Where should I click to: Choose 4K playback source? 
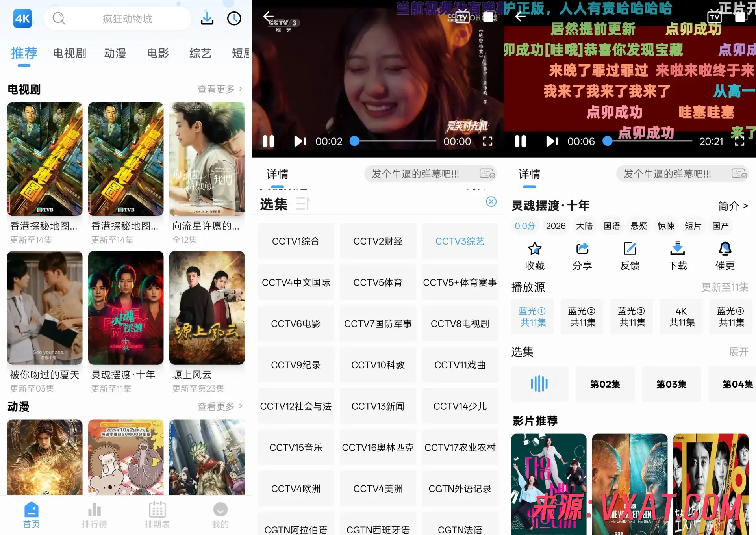click(x=682, y=317)
